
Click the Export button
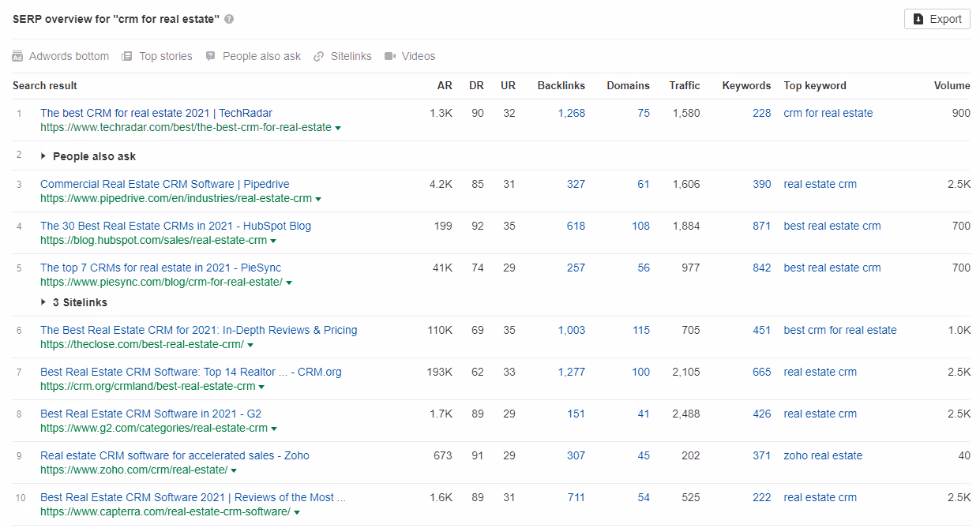click(x=937, y=19)
